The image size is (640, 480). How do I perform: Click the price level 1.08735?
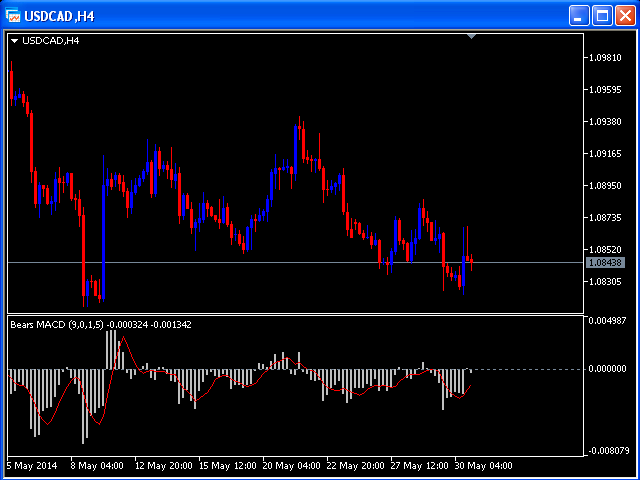[605, 218]
